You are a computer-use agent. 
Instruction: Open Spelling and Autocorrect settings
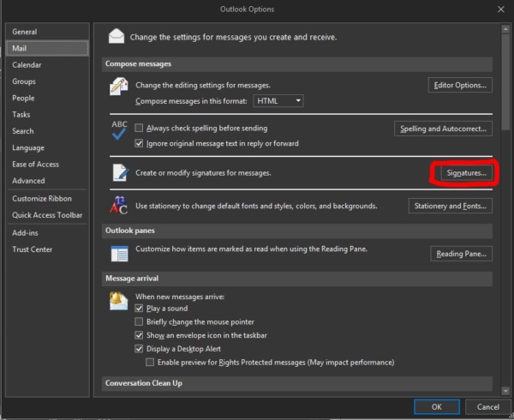[x=443, y=129]
